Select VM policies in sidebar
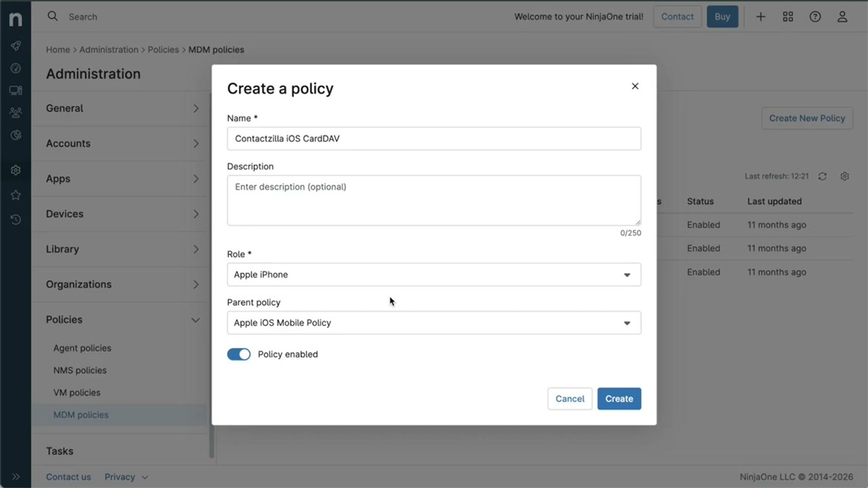 [76, 393]
